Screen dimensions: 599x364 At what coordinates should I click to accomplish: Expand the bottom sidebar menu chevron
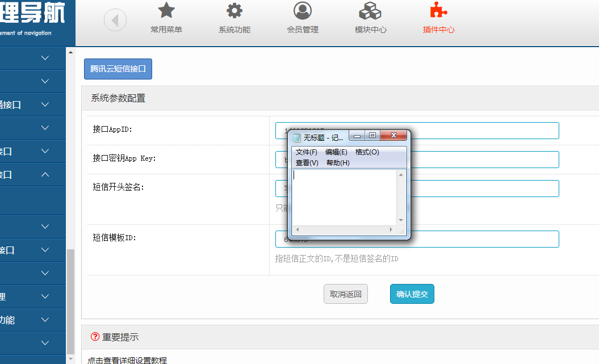tap(45, 343)
